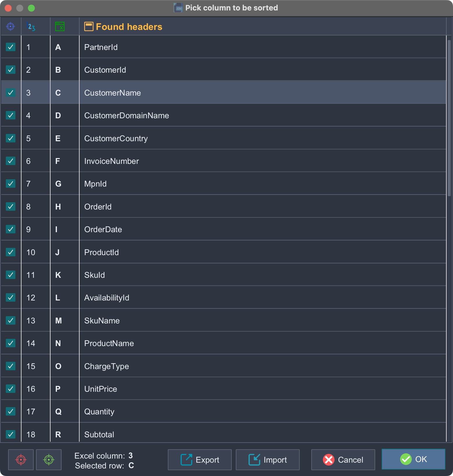Toggle the OrderId row checkbox

pos(10,207)
